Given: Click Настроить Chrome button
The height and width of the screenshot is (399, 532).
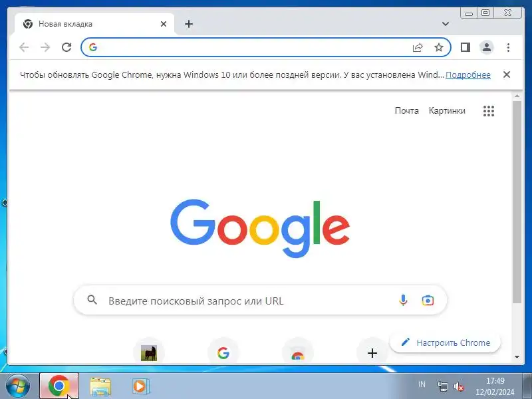Looking at the screenshot, I should [445, 342].
